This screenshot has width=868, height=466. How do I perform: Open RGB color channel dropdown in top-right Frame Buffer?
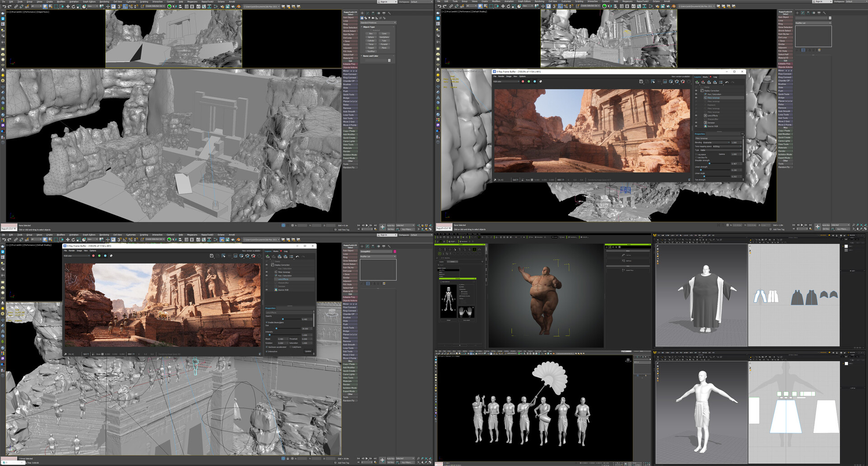(x=506, y=81)
